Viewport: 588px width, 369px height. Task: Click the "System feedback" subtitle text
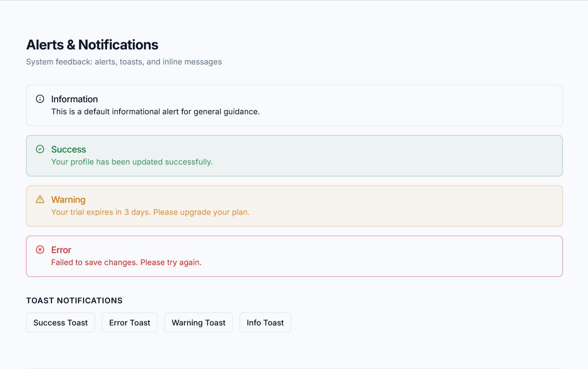pos(124,62)
